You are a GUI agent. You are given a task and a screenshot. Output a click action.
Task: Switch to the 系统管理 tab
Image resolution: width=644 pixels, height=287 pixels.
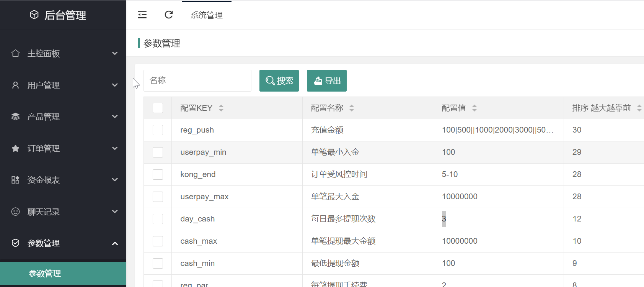(x=207, y=15)
